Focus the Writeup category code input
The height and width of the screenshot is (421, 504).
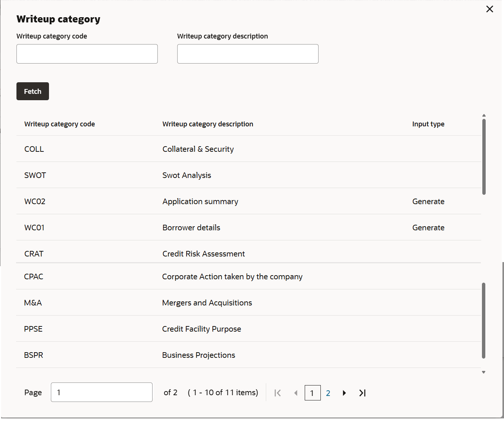pos(87,54)
